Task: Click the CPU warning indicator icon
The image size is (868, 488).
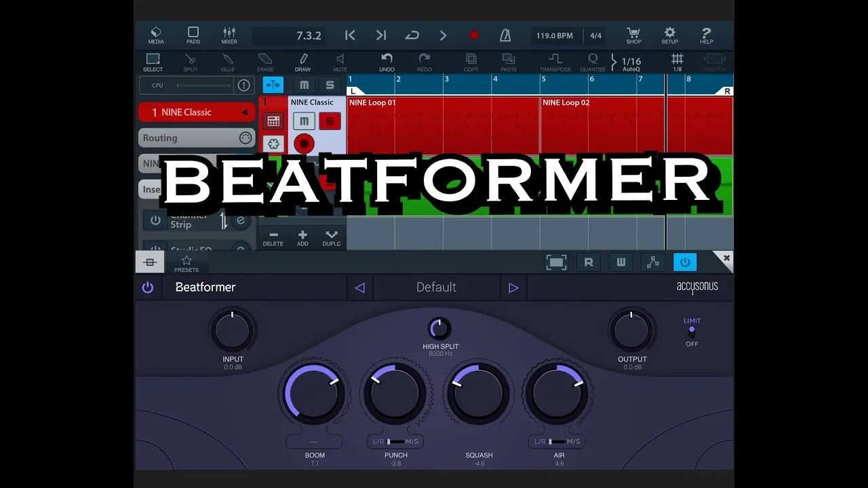Action: click(x=243, y=85)
